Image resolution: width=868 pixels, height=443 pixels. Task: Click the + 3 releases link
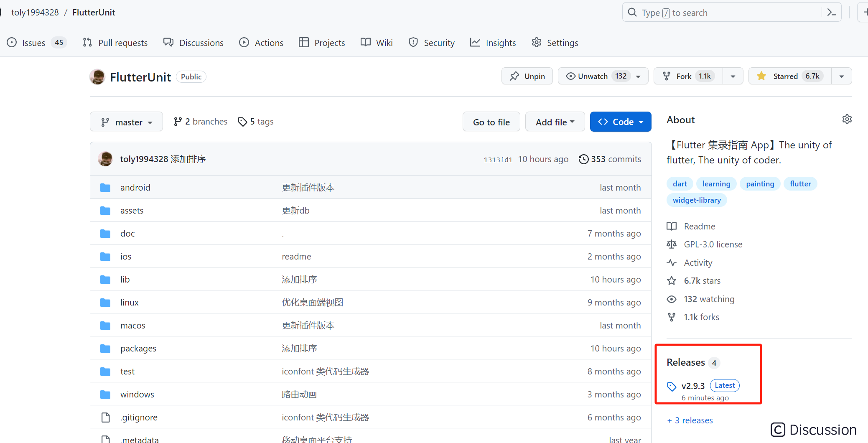[690, 420]
